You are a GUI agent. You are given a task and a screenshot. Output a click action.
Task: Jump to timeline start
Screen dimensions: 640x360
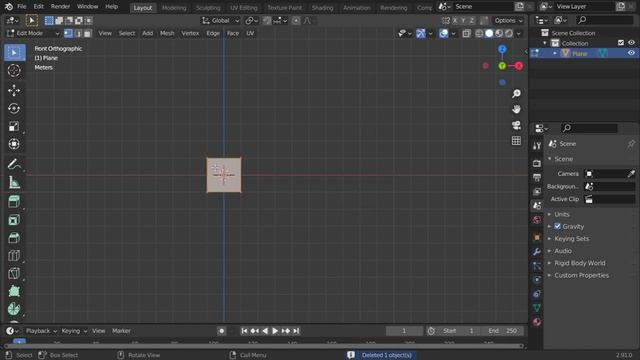(x=244, y=331)
